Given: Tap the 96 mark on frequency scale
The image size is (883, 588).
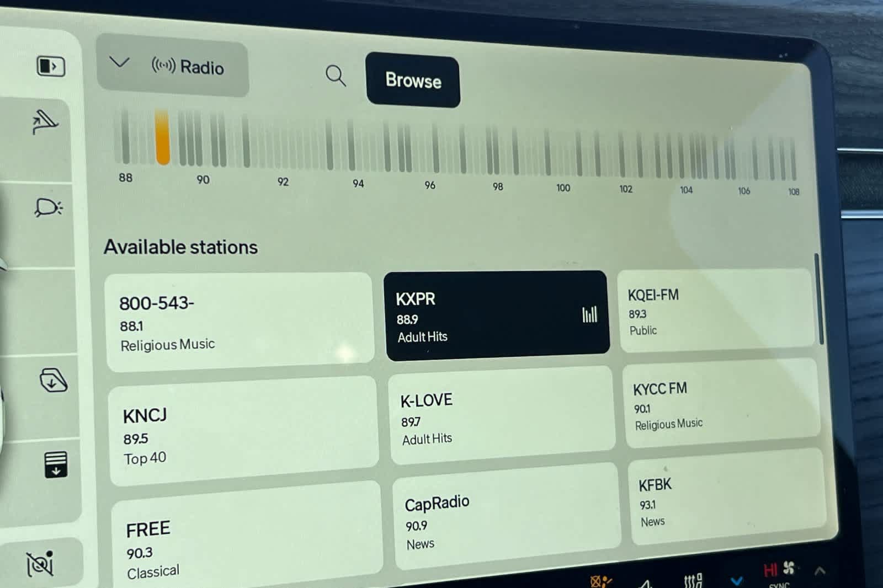Looking at the screenshot, I should (430, 185).
